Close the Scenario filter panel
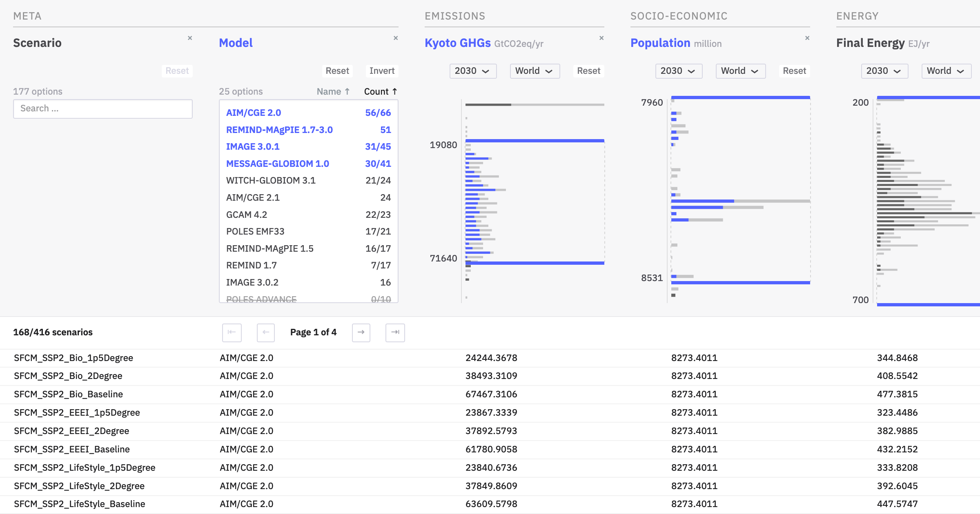The width and height of the screenshot is (980, 514). [x=190, y=38]
